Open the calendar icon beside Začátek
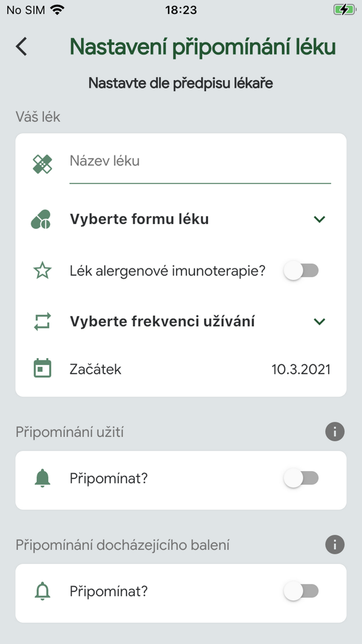362x644 pixels. [x=42, y=369]
